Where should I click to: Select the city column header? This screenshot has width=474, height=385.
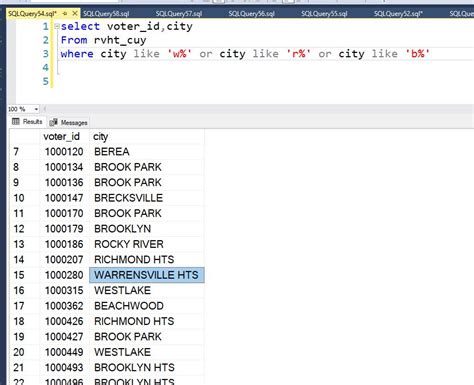coord(147,137)
